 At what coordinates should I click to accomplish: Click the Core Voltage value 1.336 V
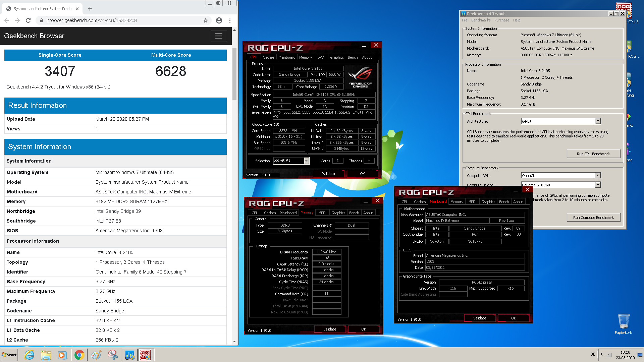pyautogui.click(x=331, y=86)
